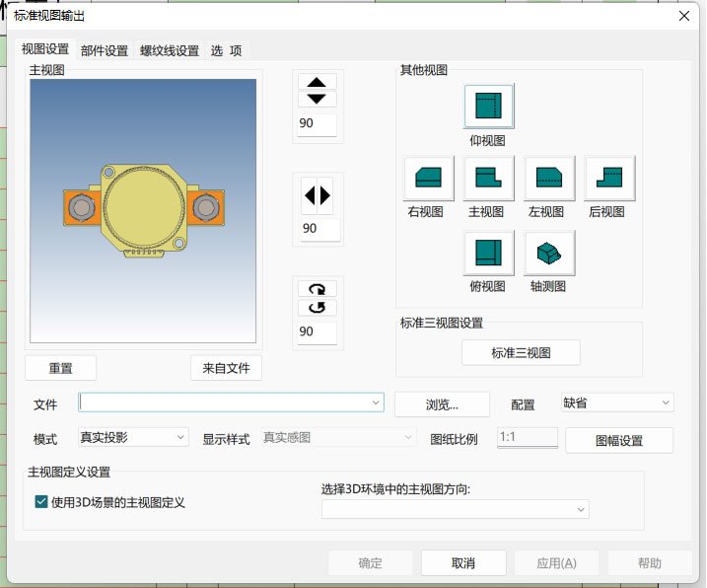The width and height of the screenshot is (707, 588).
Task: Click the 确定 button
Action: [x=370, y=562]
